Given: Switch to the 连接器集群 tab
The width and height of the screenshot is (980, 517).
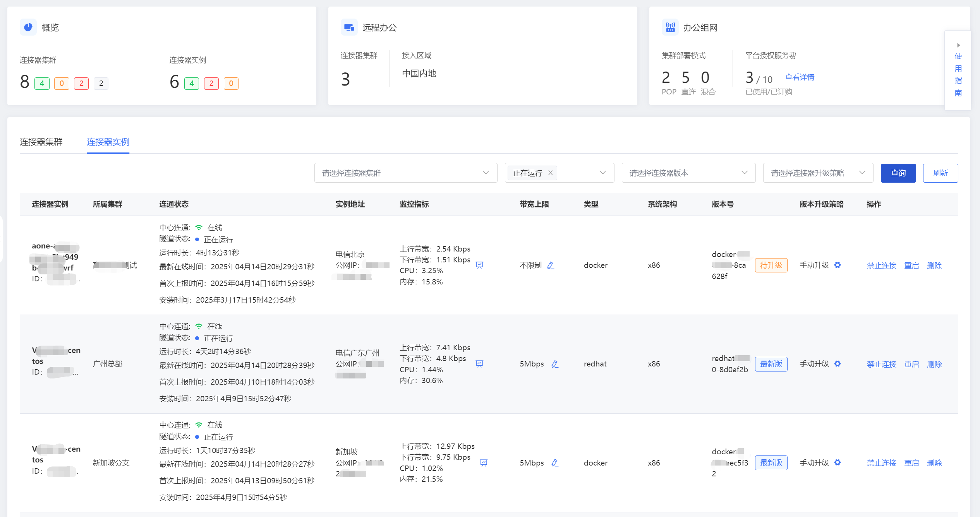Looking at the screenshot, I should (x=41, y=142).
